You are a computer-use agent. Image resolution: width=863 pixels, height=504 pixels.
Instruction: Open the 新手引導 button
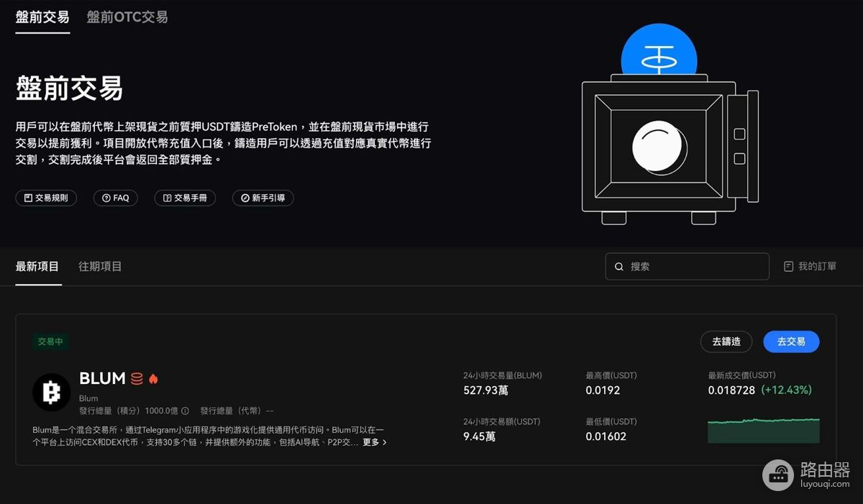point(262,198)
